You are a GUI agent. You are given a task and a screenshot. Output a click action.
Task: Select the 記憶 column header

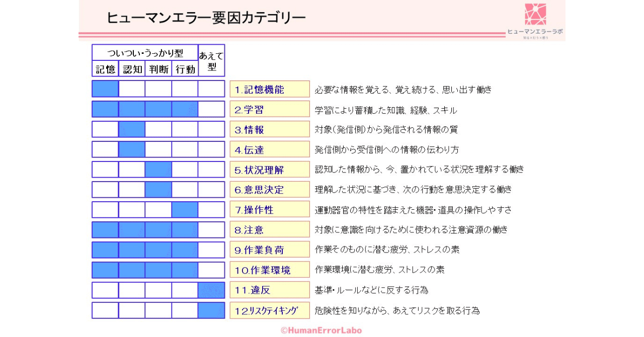[105, 69]
